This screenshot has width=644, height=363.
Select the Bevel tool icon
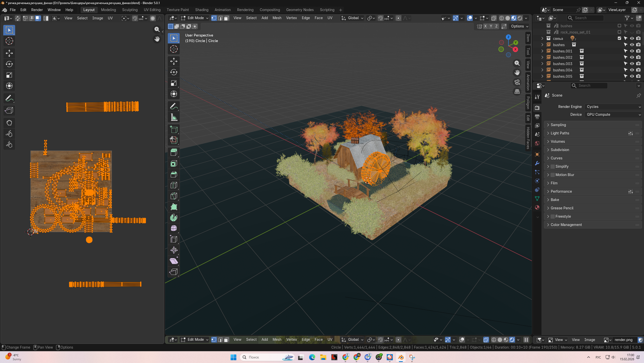174,174
